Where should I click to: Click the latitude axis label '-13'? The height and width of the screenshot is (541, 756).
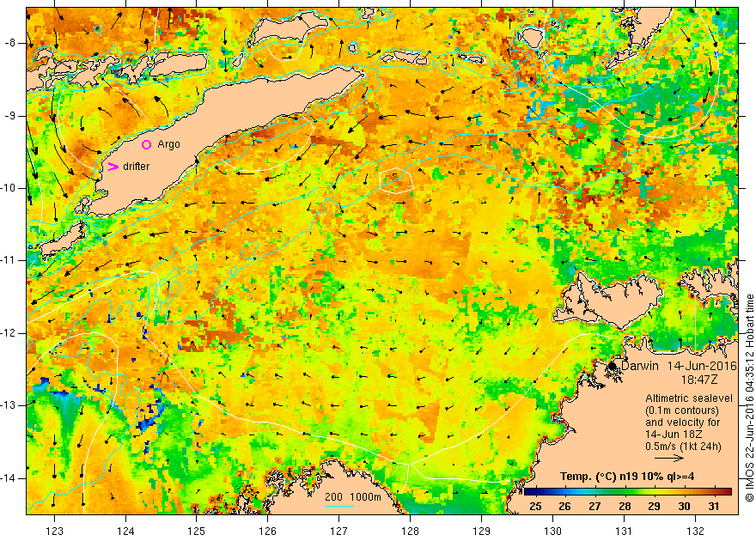pos(9,405)
